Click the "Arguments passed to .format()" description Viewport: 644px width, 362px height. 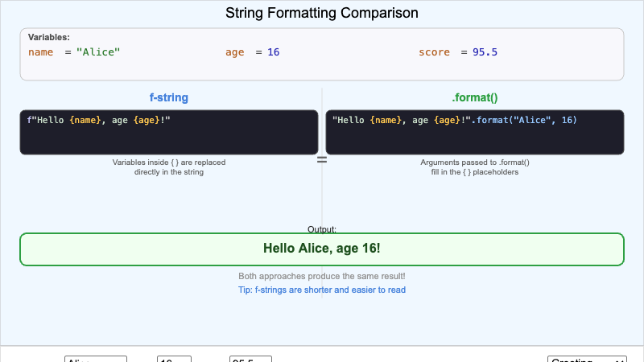click(475, 162)
